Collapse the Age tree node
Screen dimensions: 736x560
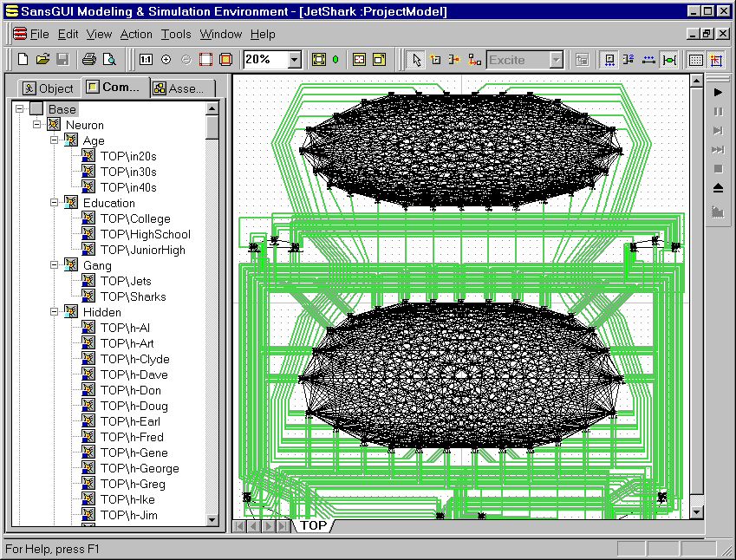click(54, 140)
